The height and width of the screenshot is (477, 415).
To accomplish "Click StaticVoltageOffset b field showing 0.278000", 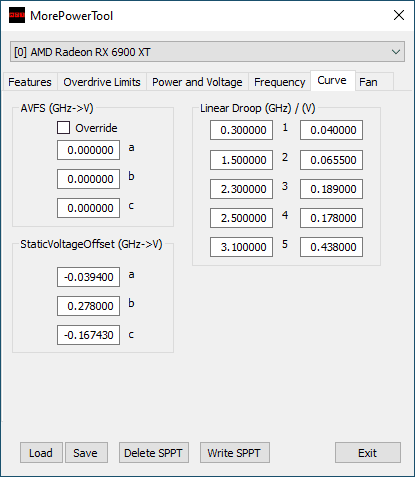I will pos(88,306).
